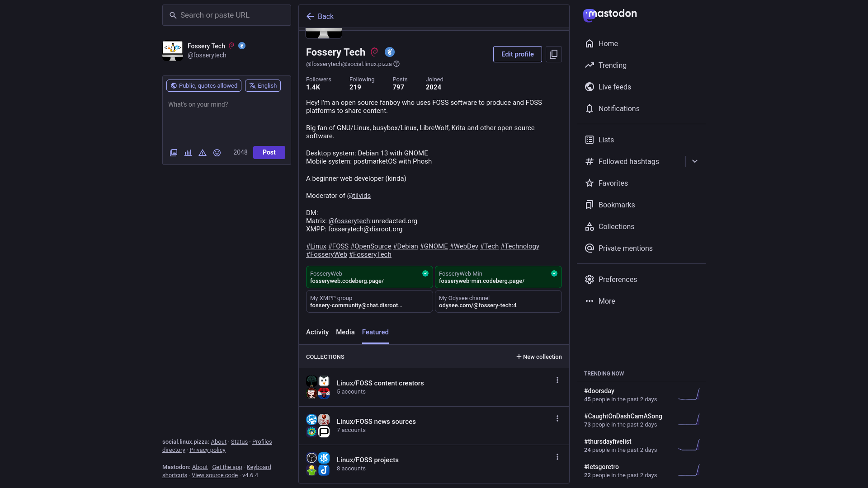The height and width of the screenshot is (488, 868).
Task: Open the #doorsday trending hashtag
Action: coord(599,391)
